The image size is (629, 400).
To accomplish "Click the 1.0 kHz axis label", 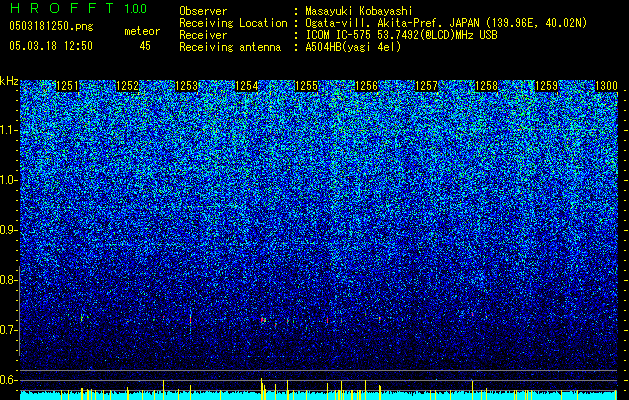I will [x=9, y=180].
